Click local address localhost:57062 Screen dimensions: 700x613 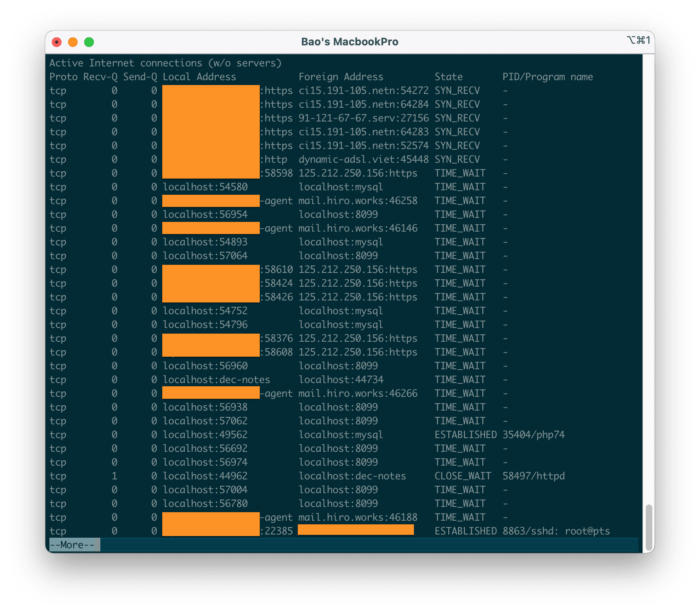pyautogui.click(x=205, y=421)
